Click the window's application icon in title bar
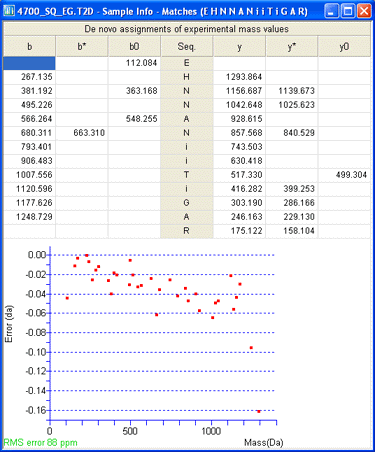Viewport: 375px width, 452px height. [9, 11]
